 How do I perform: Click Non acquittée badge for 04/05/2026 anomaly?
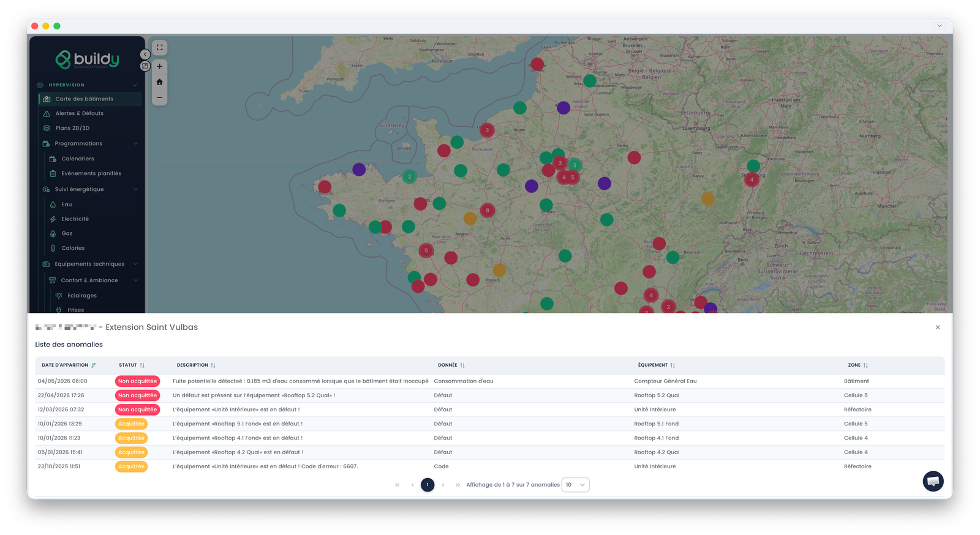pyautogui.click(x=137, y=381)
